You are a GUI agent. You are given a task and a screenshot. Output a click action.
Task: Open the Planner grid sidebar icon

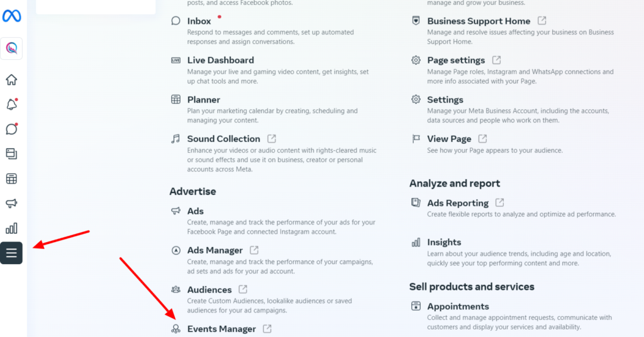[11, 179]
